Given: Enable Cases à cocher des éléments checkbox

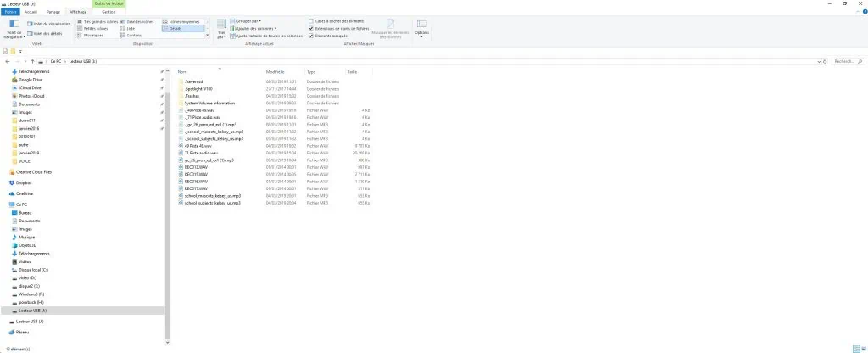Looking at the screenshot, I should pos(312,20).
